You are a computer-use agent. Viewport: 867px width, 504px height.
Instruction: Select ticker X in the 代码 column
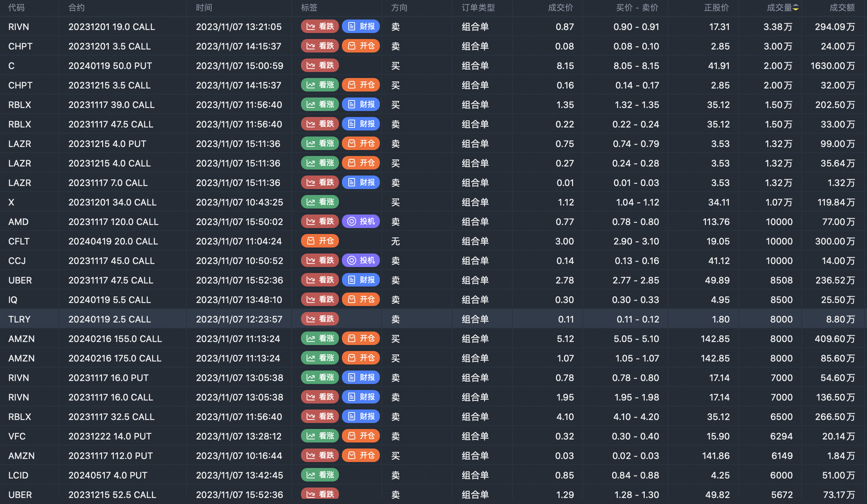(x=11, y=202)
